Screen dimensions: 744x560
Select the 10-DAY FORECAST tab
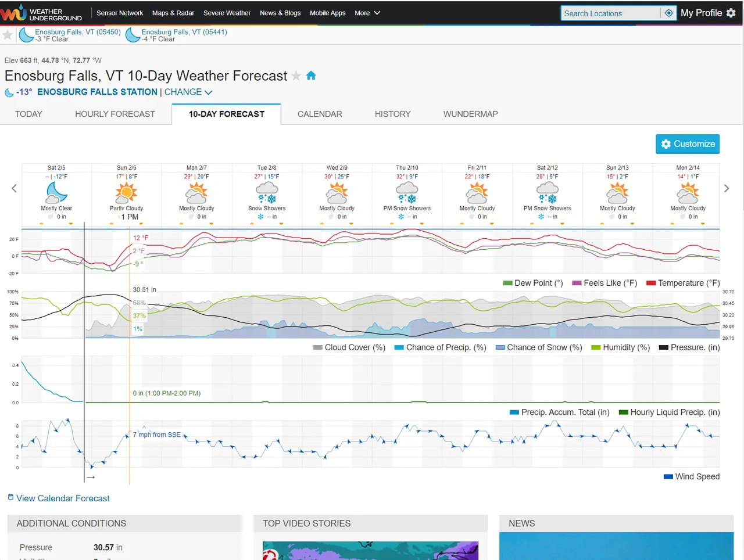[x=227, y=114]
